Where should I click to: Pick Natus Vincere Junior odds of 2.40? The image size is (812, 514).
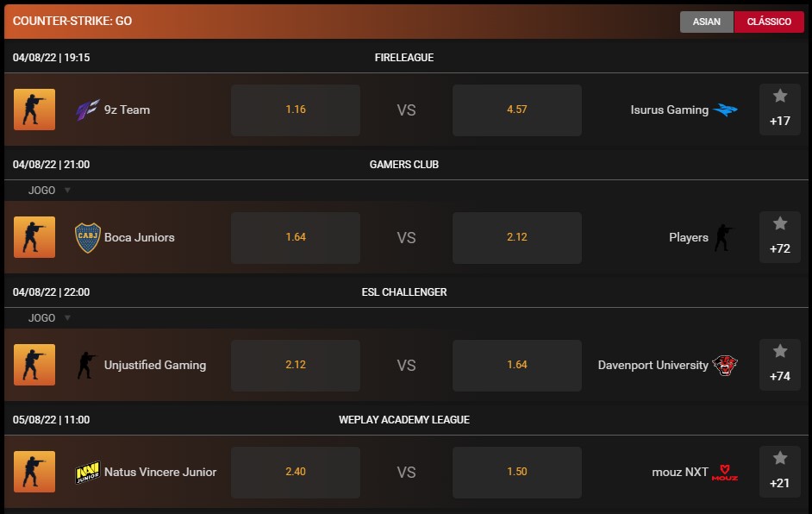295,473
